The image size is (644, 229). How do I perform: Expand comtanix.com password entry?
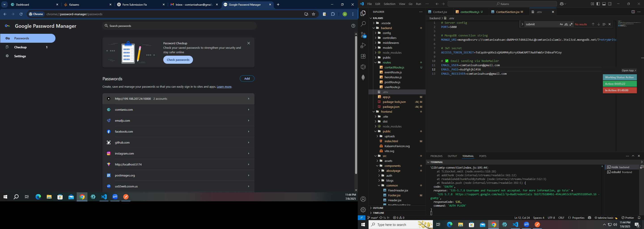click(x=178, y=110)
